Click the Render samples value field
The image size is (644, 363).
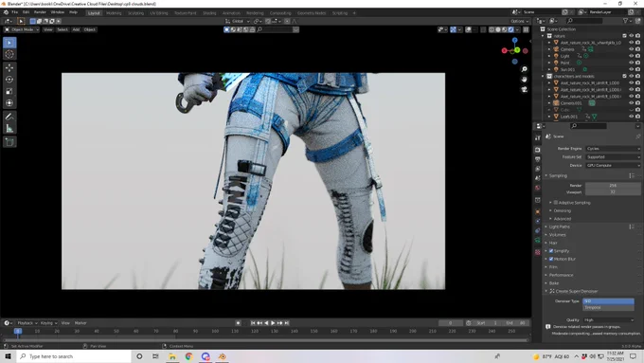[613, 186]
